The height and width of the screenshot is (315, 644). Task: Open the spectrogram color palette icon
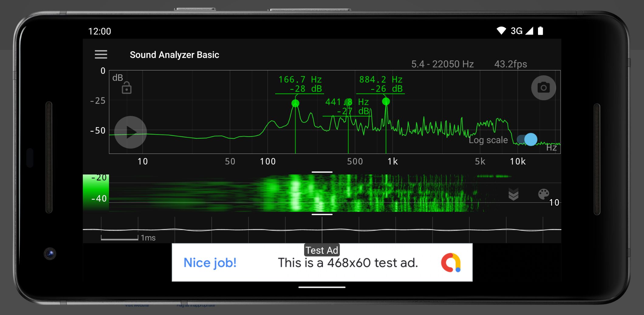(543, 194)
